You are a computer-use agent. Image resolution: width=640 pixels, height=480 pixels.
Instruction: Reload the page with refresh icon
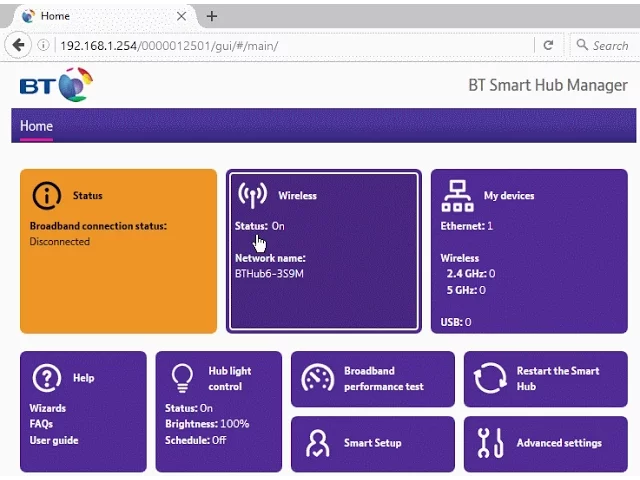(548, 45)
